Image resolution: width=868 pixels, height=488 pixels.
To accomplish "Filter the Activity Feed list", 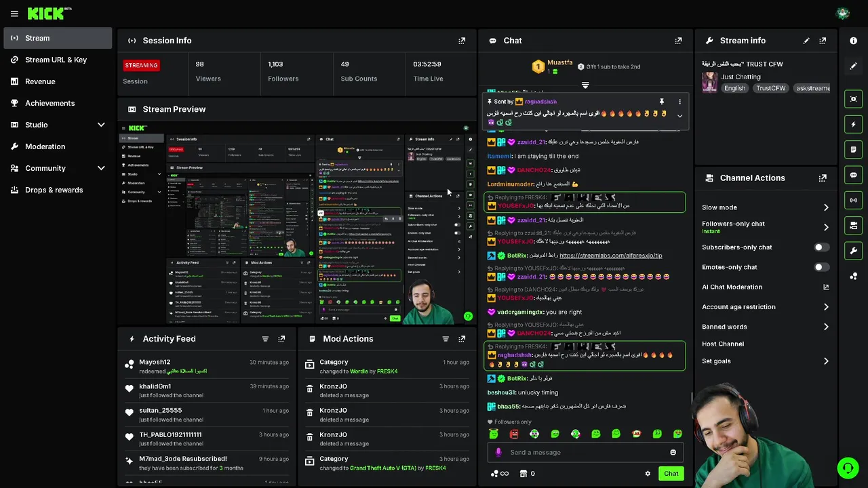I will tap(265, 339).
